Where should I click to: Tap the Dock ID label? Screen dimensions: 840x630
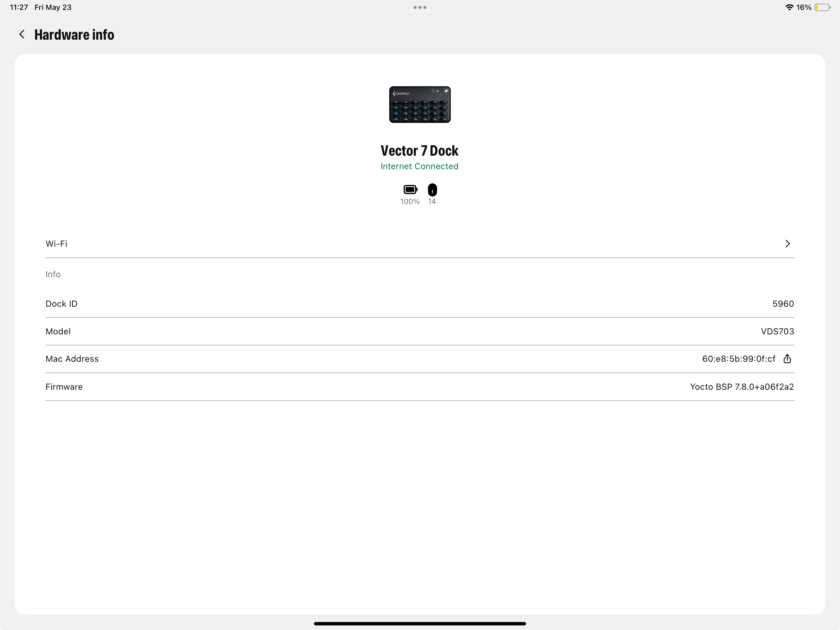coord(61,304)
